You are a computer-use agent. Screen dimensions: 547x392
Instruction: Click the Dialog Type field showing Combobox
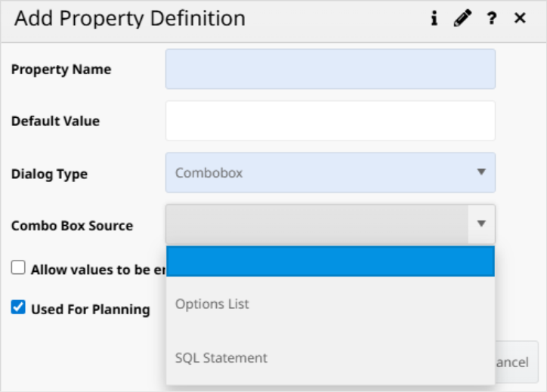317,172
